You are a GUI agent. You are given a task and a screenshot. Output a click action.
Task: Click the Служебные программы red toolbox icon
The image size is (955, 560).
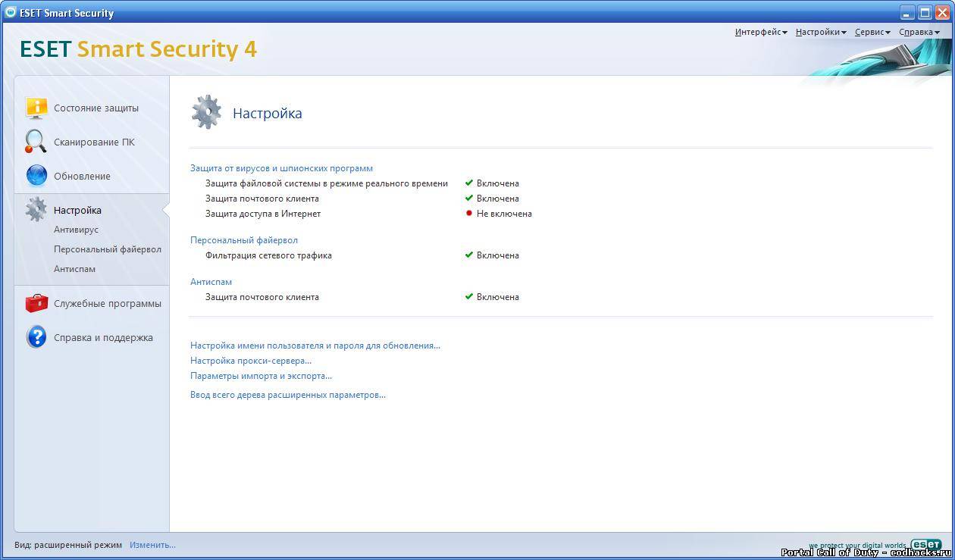(x=36, y=303)
